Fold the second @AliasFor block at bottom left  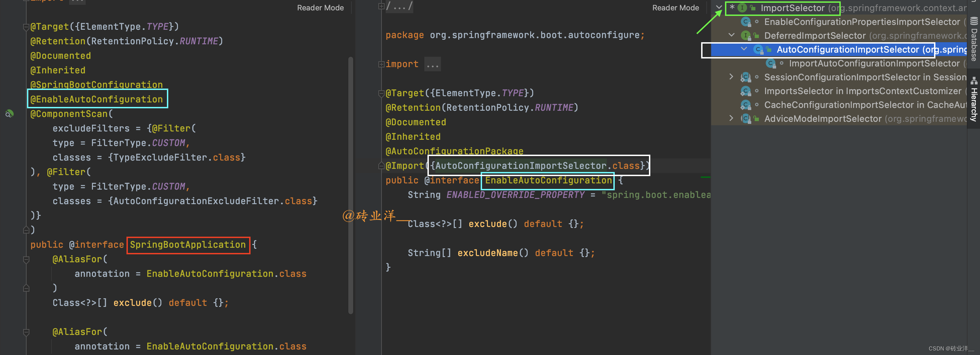[26, 332]
